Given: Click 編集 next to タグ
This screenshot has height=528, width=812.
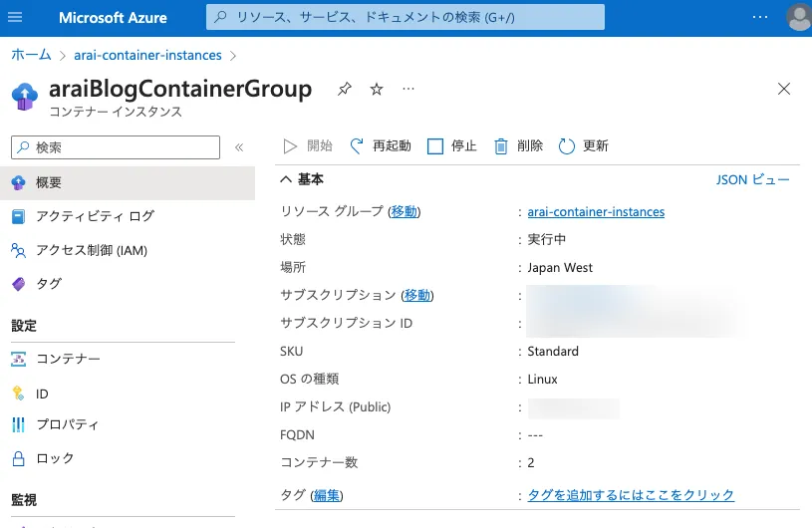Looking at the screenshot, I should point(326,495).
